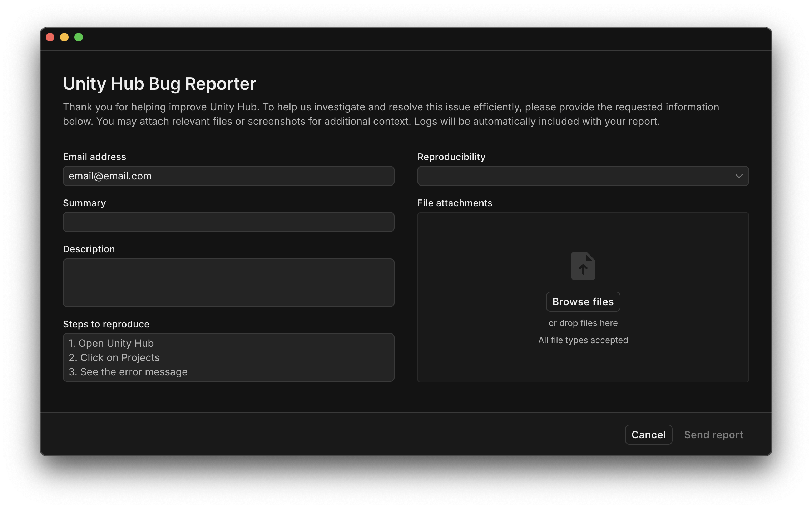Click the Browse files button
The width and height of the screenshot is (812, 509).
tap(583, 301)
